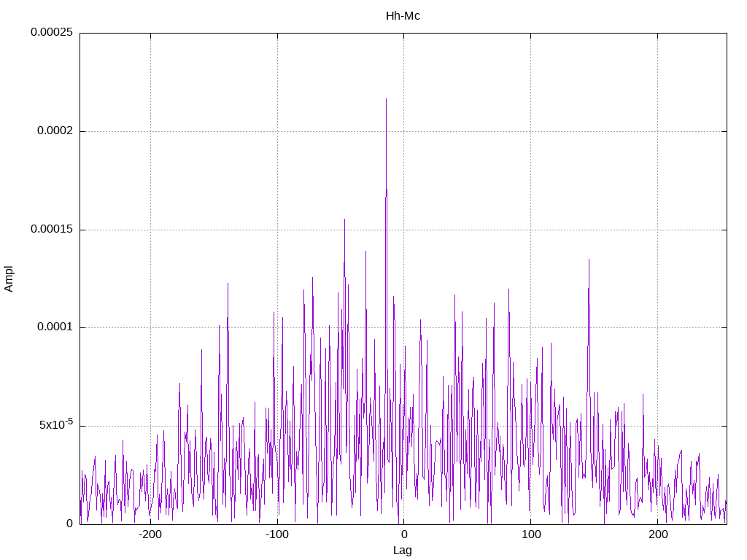Click the 0.00015 y-axis tick label
The image size is (747, 560).
(x=52, y=229)
